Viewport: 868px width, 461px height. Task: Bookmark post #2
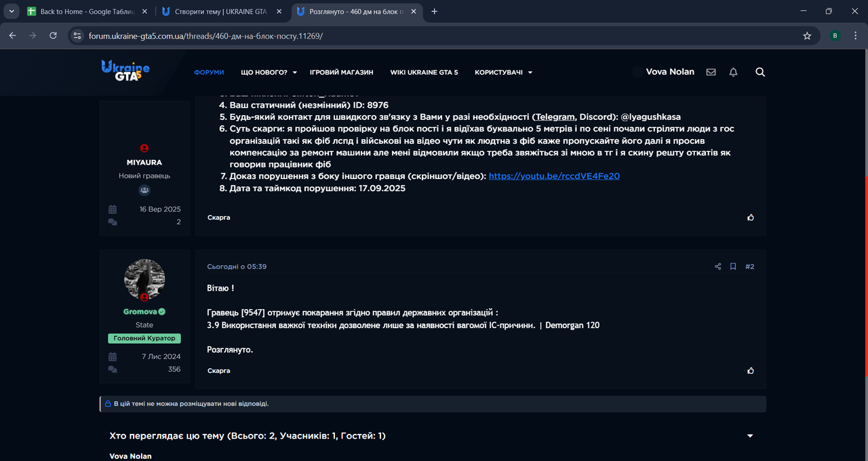[x=733, y=266]
